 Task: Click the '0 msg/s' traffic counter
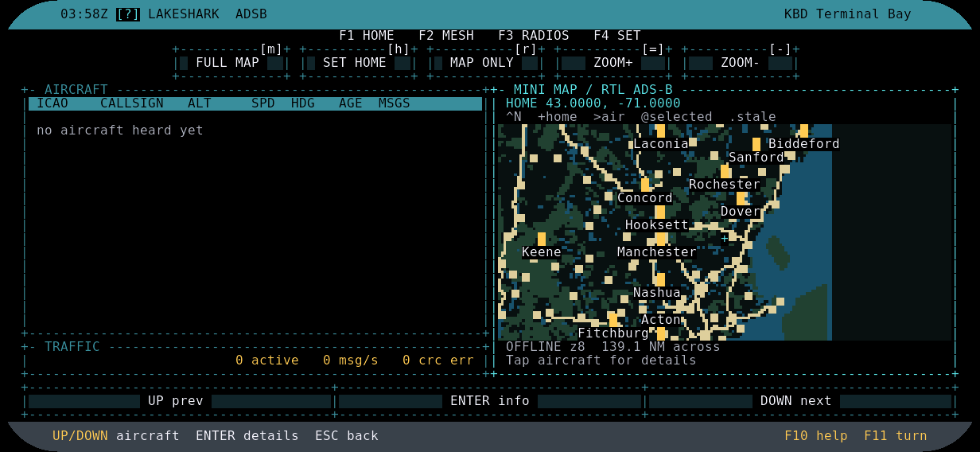pos(351,360)
